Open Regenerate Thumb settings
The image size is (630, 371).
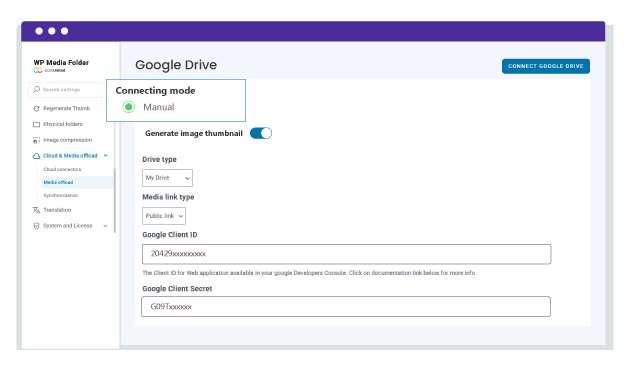(x=67, y=109)
